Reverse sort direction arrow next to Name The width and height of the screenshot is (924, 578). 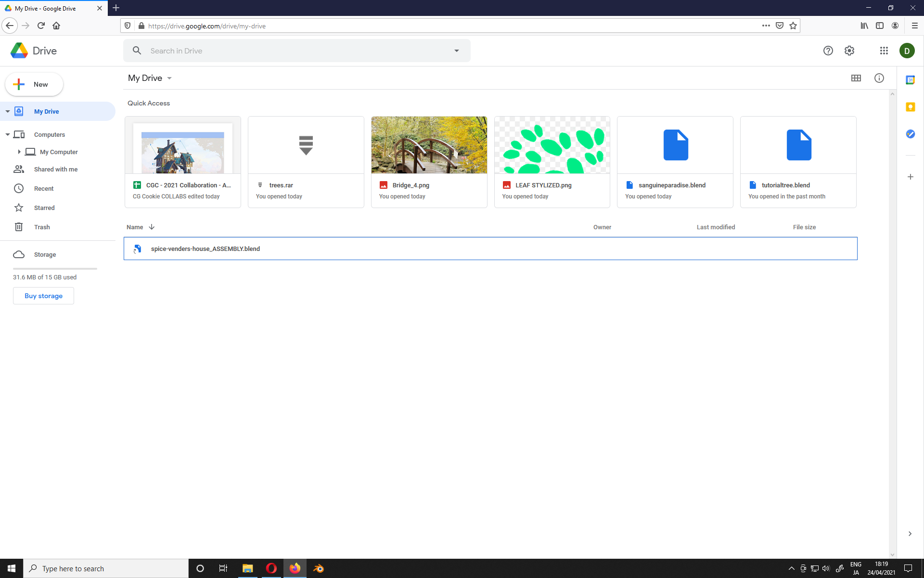pyautogui.click(x=152, y=227)
